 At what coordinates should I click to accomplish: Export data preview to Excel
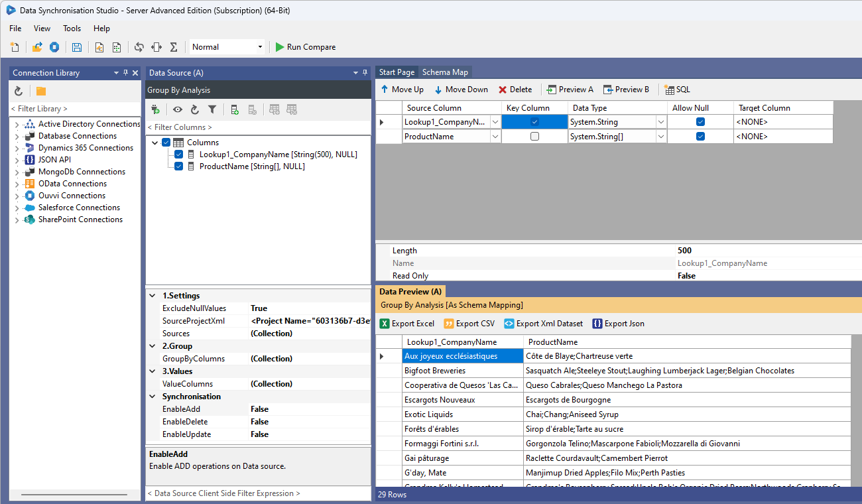point(407,324)
